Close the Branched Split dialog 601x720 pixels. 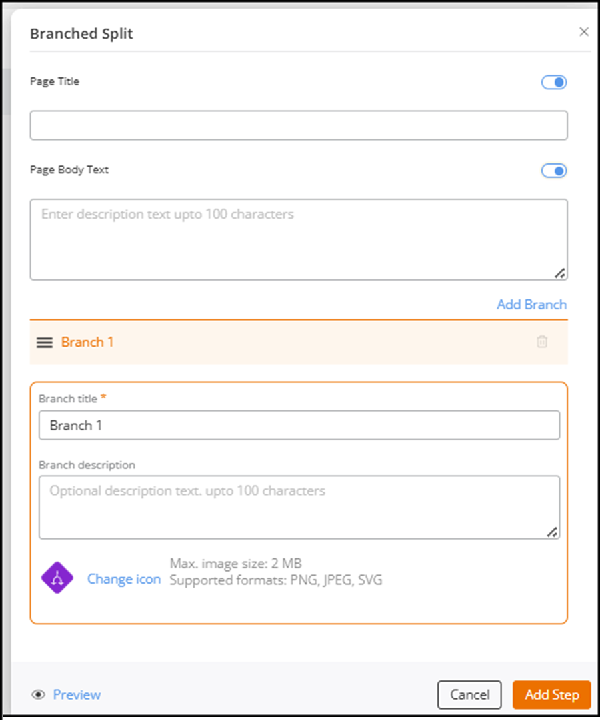584,32
